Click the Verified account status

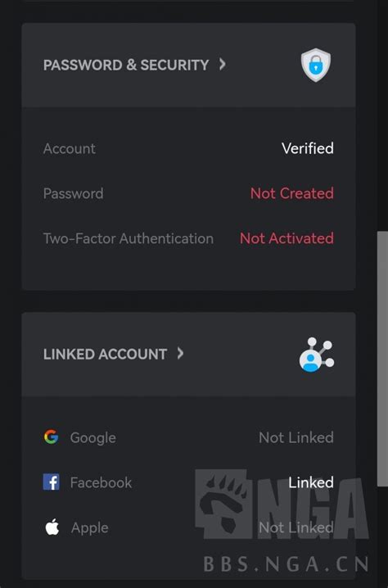click(308, 148)
